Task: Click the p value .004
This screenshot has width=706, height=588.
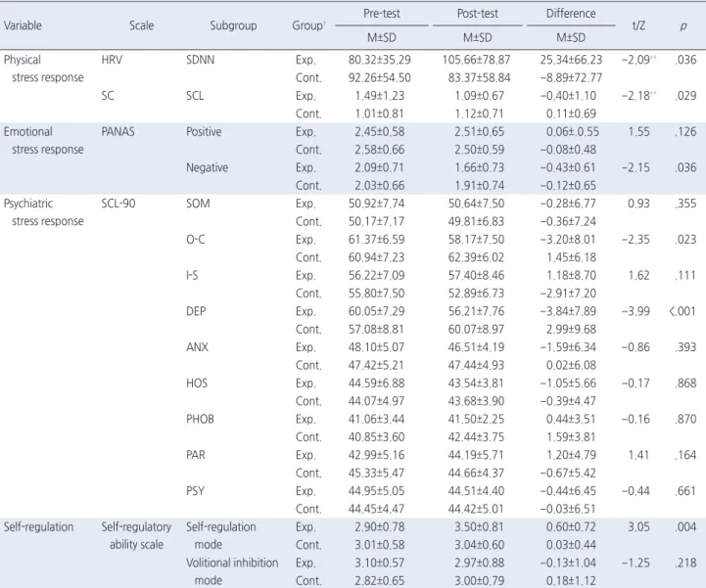Action: [x=685, y=526]
